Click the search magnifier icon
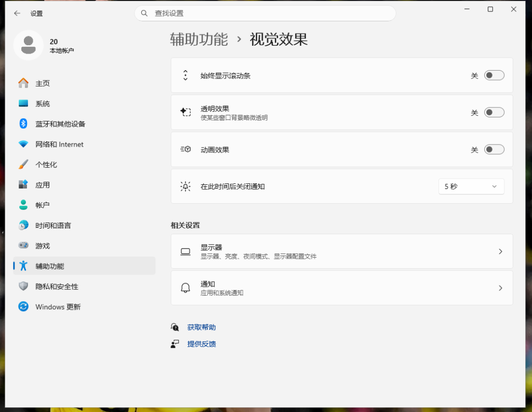The width and height of the screenshot is (532, 412). 144,13
